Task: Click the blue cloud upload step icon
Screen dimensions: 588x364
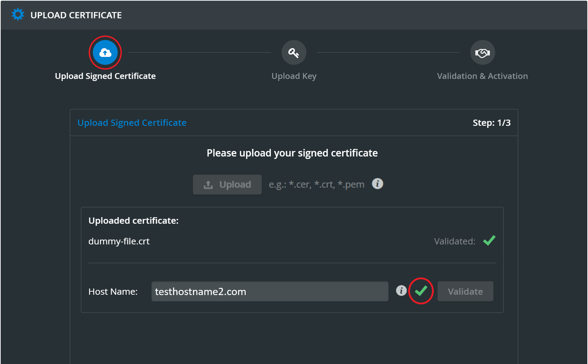Action: click(105, 52)
